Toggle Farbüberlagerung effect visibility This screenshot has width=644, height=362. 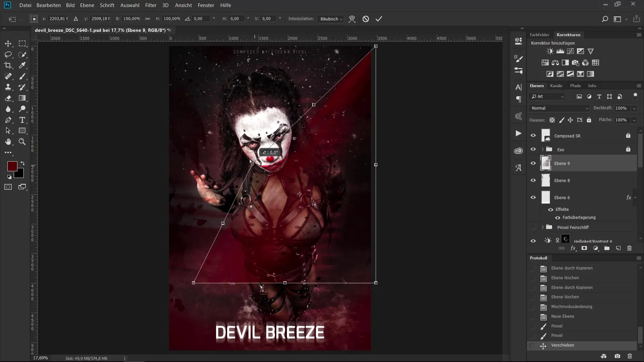pos(557,218)
